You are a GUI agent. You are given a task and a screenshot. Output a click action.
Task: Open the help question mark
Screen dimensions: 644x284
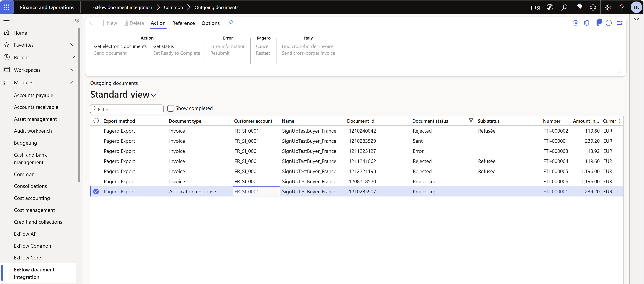coord(622,7)
